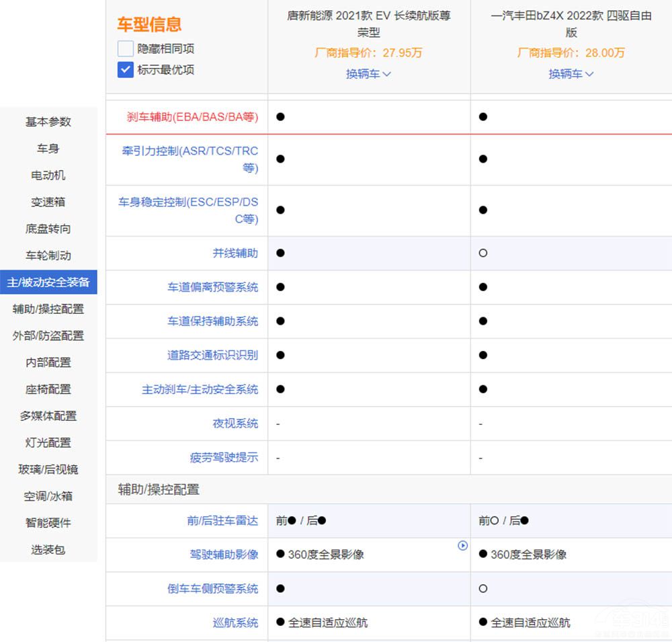Open 车道偏离预警系统 link
Image resolution: width=672 pixels, height=642 pixels.
click(x=212, y=287)
